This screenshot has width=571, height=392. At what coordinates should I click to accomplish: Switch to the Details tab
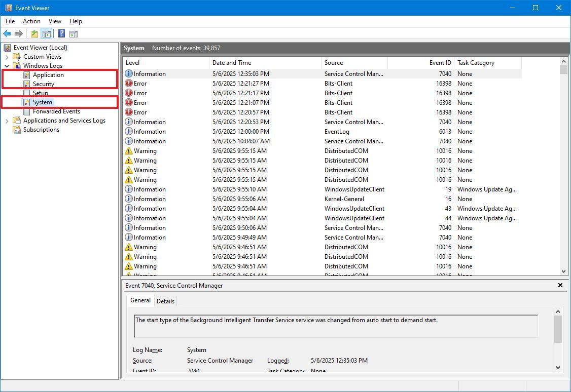point(165,300)
